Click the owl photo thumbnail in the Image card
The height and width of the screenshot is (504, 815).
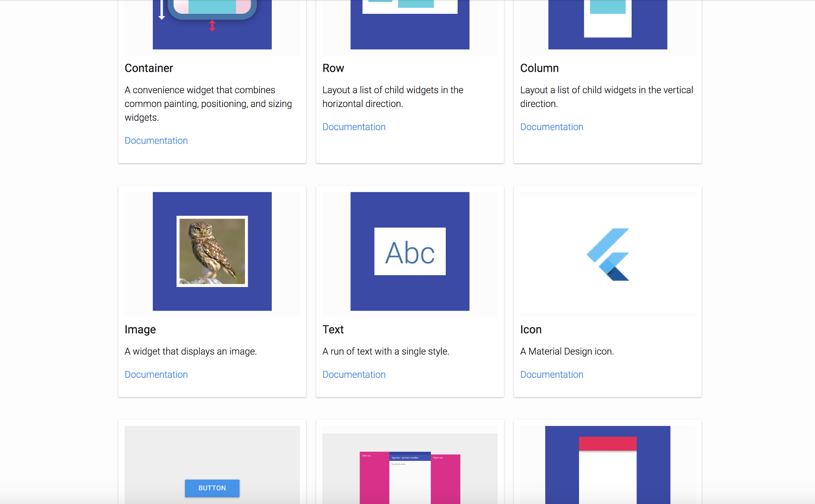pyautogui.click(x=212, y=251)
